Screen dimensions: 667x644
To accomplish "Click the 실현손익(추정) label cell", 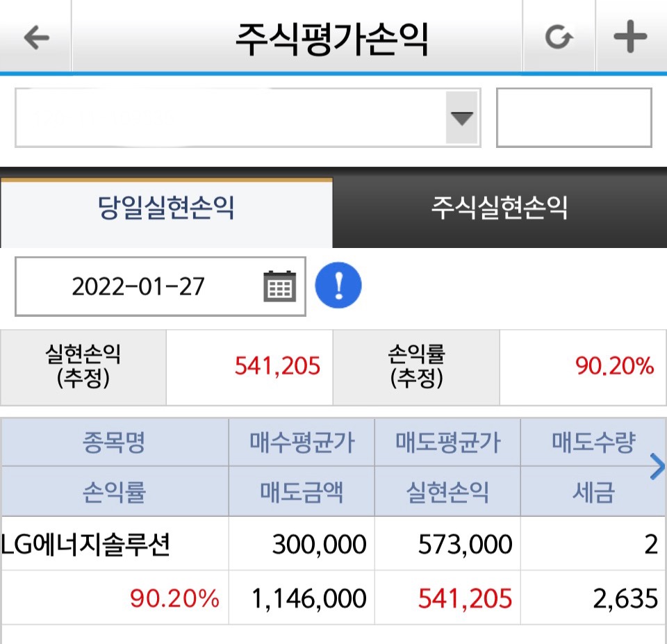I will coord(83,367).
